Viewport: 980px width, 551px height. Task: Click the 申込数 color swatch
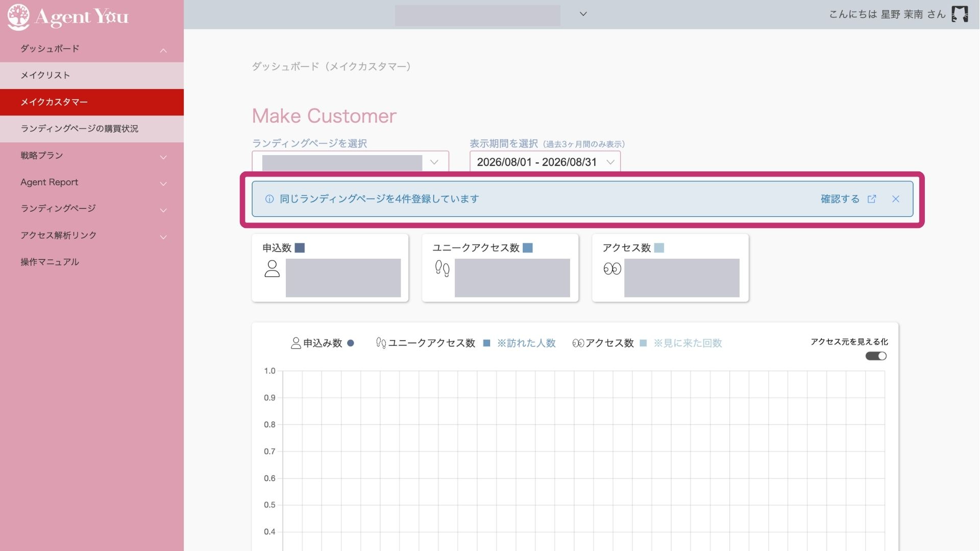tap(300, 248)
